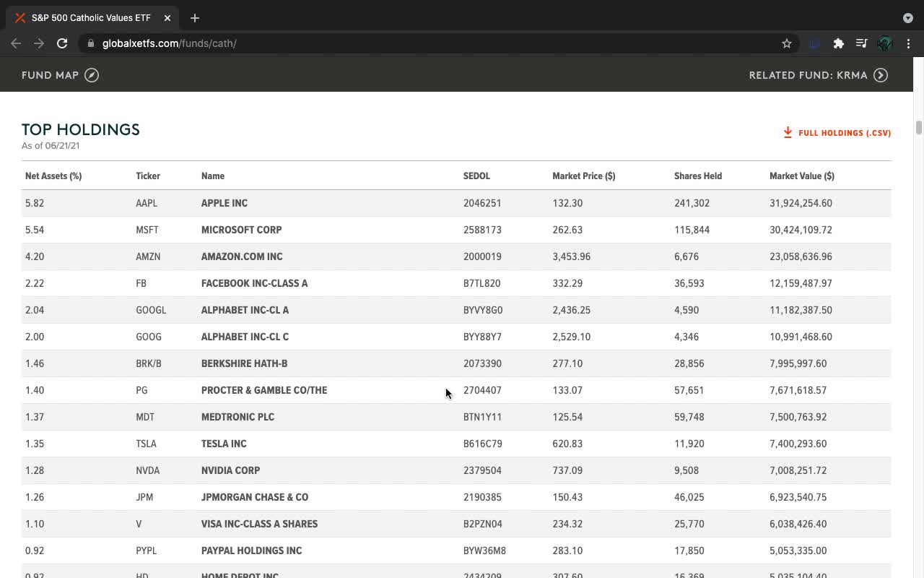The height and width of the screenshot is (578, 924).
Task: Open a new tab with plus icon
Action: 195,17
